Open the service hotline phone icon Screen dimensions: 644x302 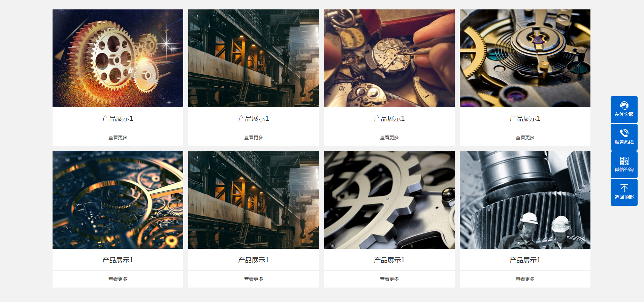[624, 133]
